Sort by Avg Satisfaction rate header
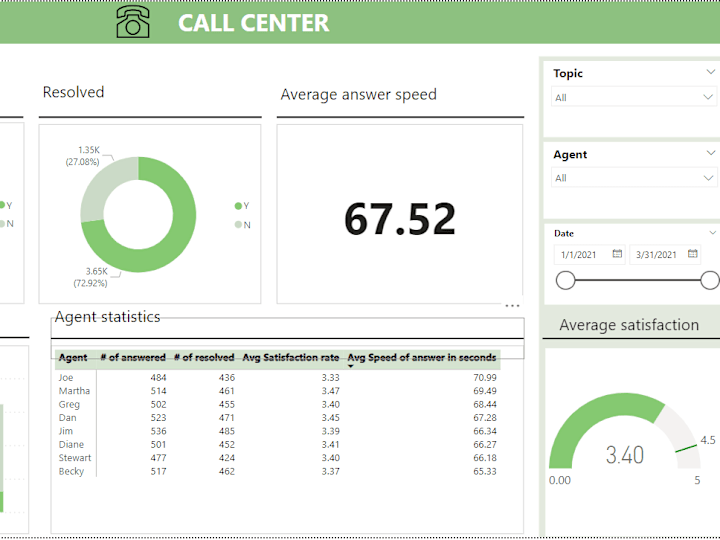720x540 pixels. 291,358
